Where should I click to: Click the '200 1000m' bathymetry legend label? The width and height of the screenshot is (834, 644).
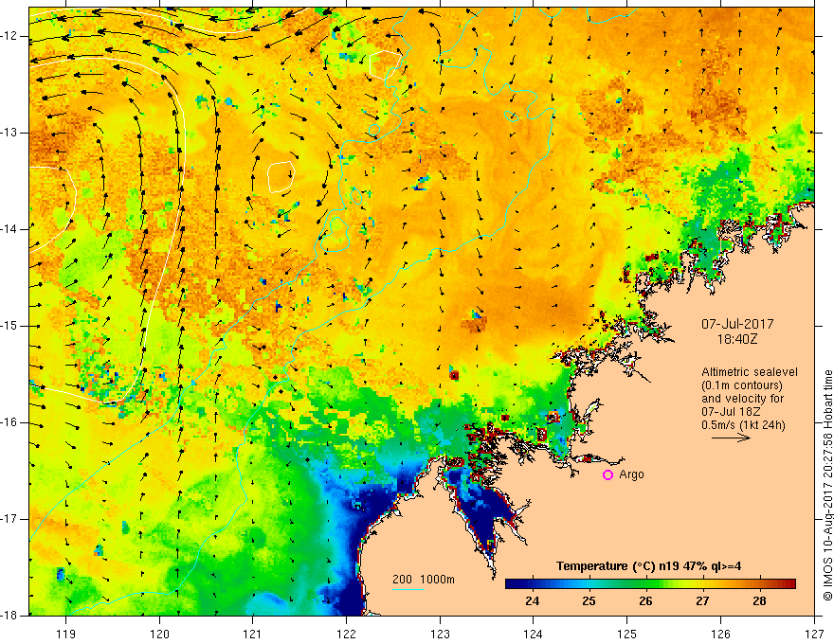(424, 580)
